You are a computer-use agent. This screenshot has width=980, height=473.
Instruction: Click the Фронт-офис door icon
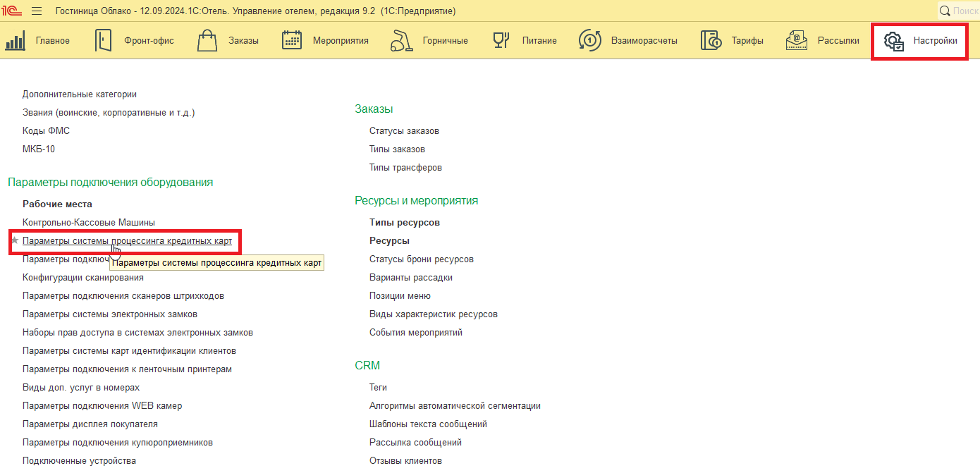(103, 40)
